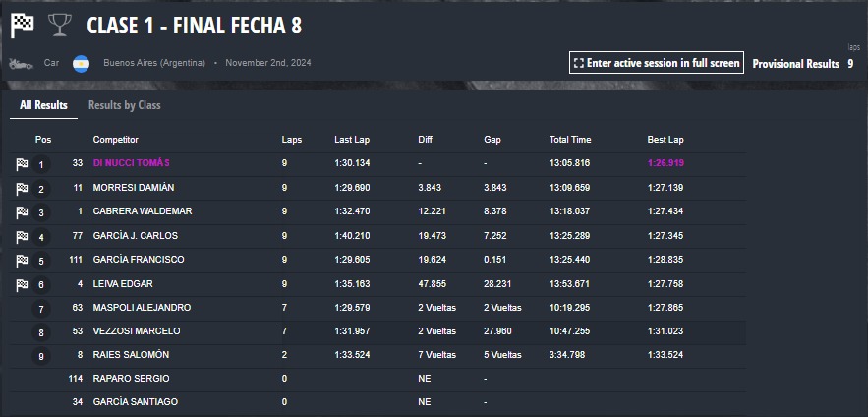The width and height of the screenshot is (868, 417).
Task: Switch to Results by Class tab
Action: (x=125, y=105)
